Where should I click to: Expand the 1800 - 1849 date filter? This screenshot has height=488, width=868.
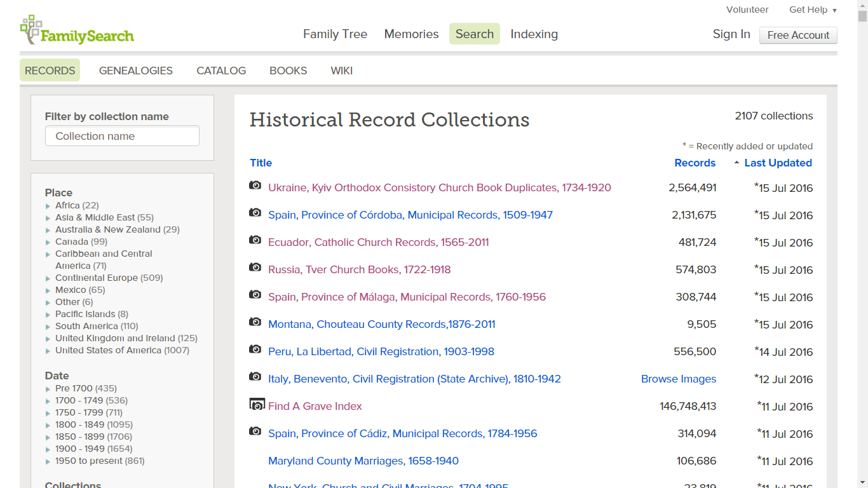tap(48, 425)
